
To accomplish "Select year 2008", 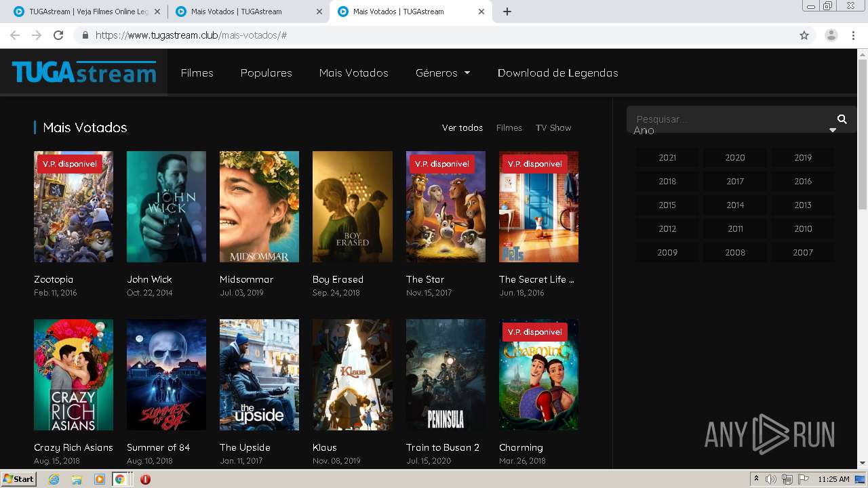I will coord(735,252).
